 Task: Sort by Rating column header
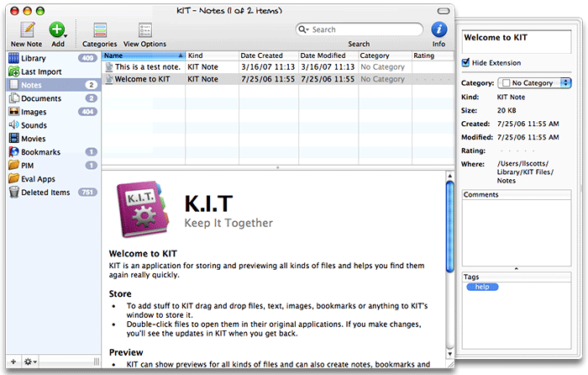433,55
